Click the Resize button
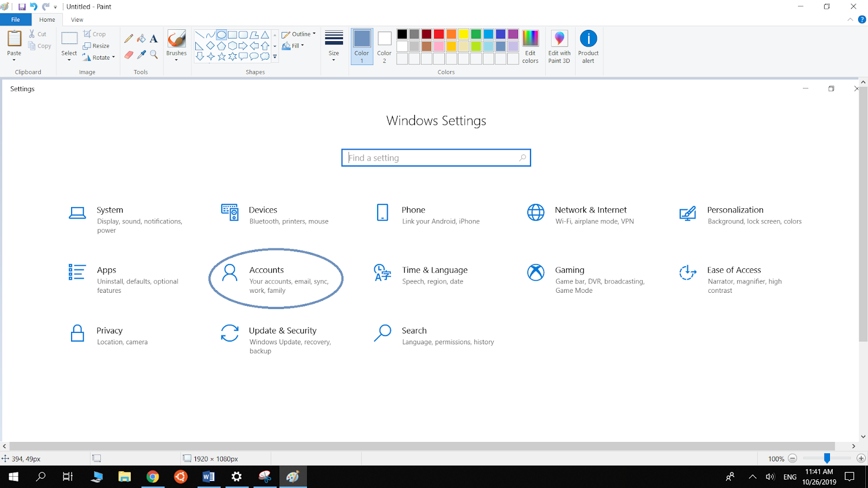Image resolution: width=868 pixels, height=488 pixels. click(96, 46)
